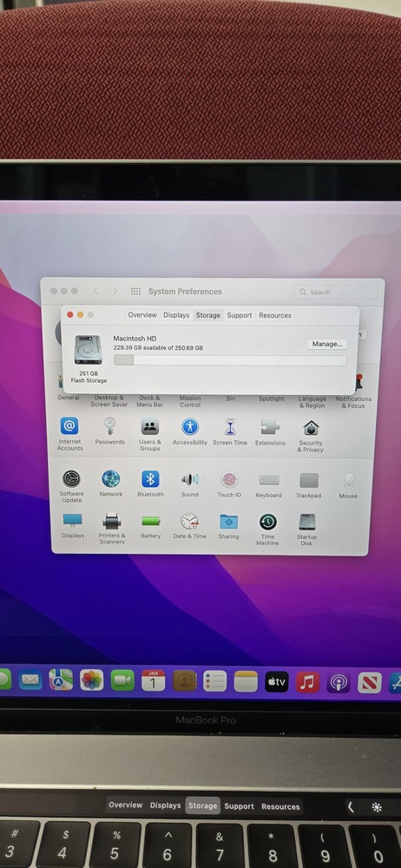Click the System Preferences search field

pyautogui.click(x=336, y=292)
